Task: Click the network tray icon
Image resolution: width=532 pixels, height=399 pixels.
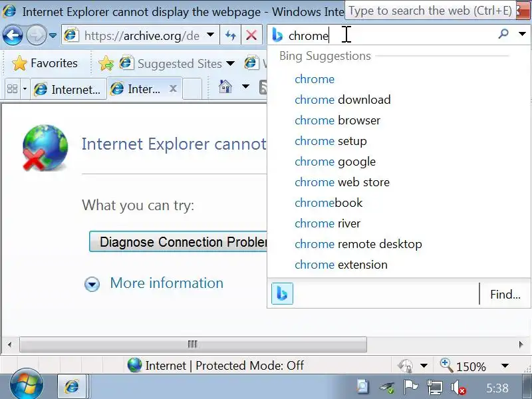Action: [435, 387]
